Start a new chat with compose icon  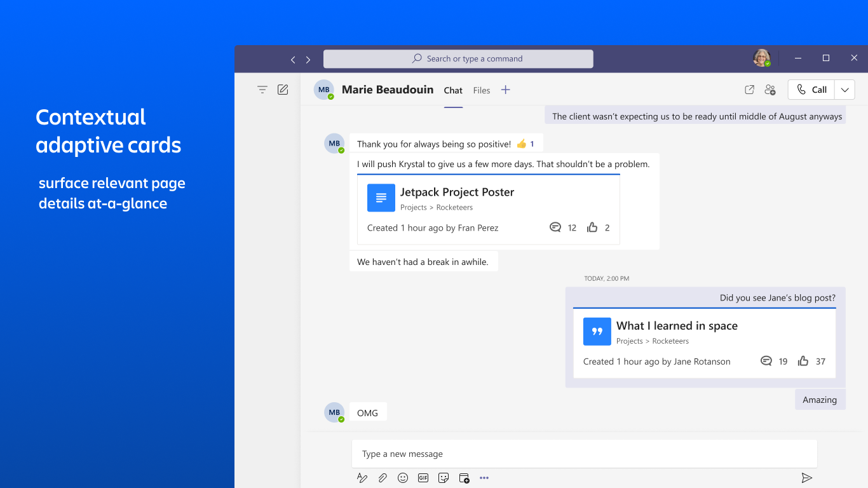pyautogui.click(x=283, y=90)
